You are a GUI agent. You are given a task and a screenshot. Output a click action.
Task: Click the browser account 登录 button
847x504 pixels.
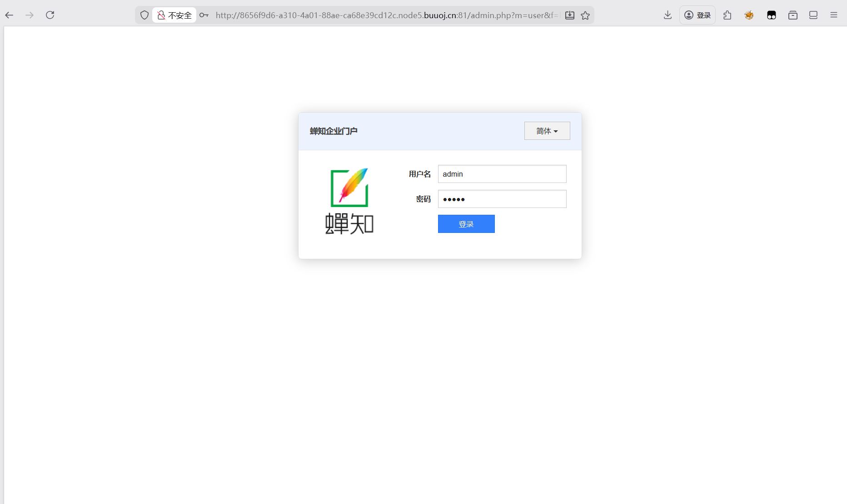click(x=698, y=15)
